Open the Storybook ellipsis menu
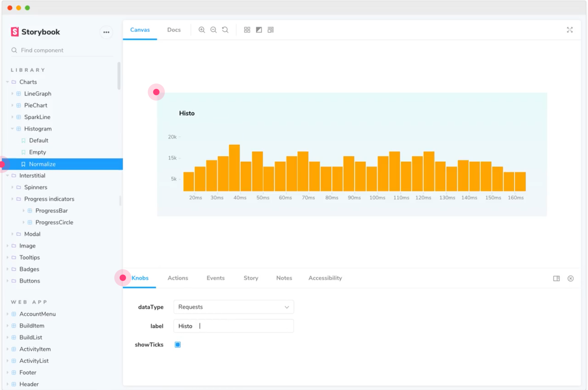Screen dimensions: 588x390 click(x=106, y=32)
